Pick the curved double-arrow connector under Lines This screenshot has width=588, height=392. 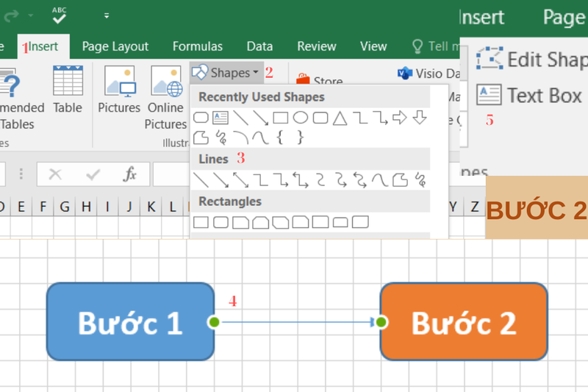[360, 180]
